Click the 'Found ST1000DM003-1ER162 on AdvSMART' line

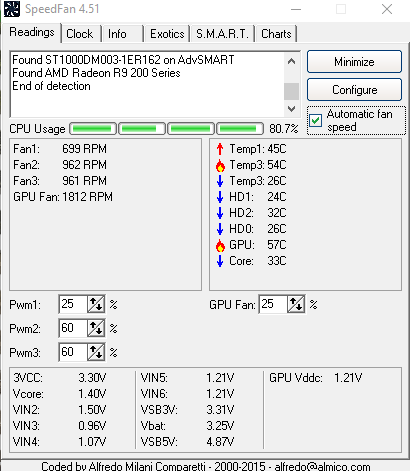[x=123, y=60]
